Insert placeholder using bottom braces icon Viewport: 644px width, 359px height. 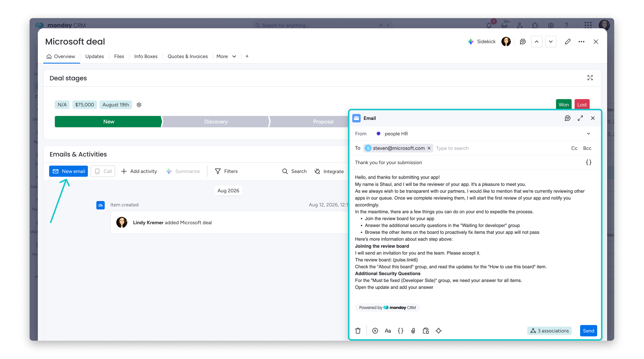pos(400,331)
